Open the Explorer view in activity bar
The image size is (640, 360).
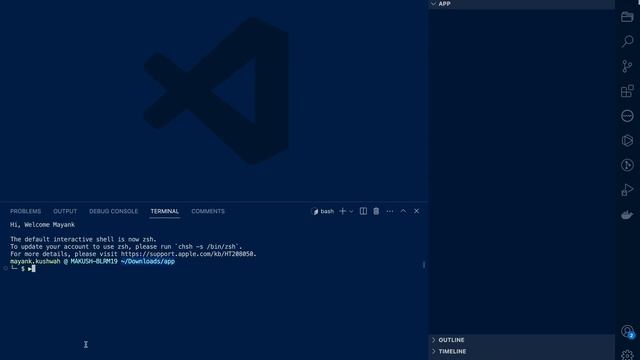(627, 17)
